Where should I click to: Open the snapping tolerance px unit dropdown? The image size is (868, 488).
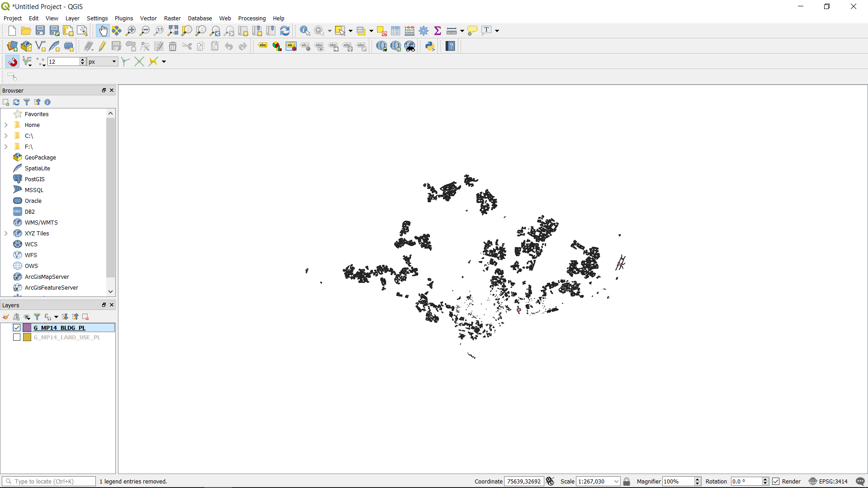(103, 61)
